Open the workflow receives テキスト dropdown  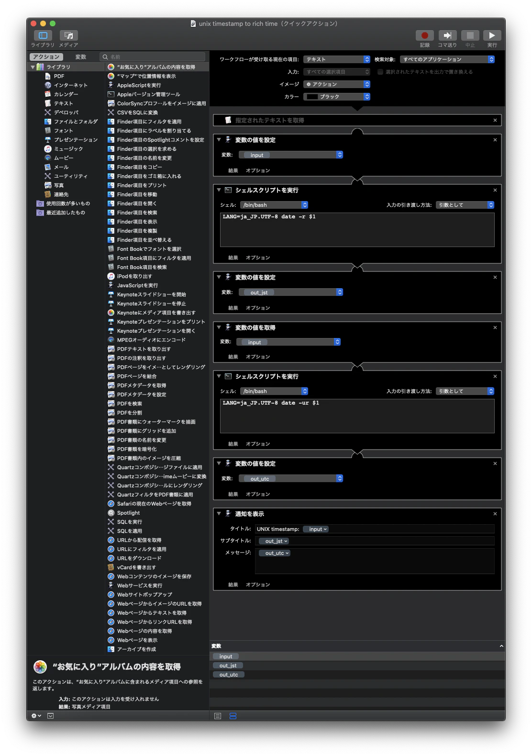pyautogui.click(x=337, y=59)
